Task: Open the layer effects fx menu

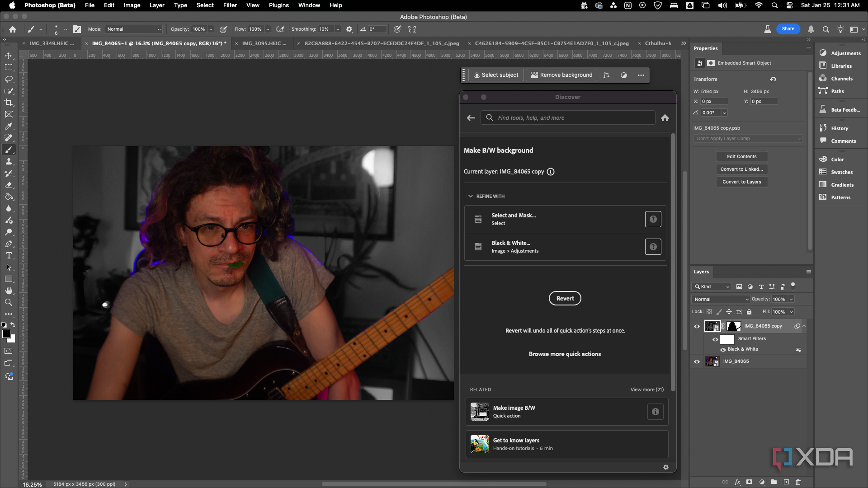Action: [x=737, y=482]
